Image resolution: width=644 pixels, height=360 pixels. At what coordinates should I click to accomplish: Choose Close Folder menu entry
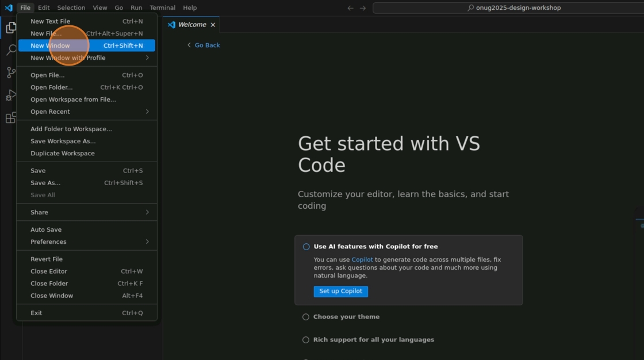87,284
